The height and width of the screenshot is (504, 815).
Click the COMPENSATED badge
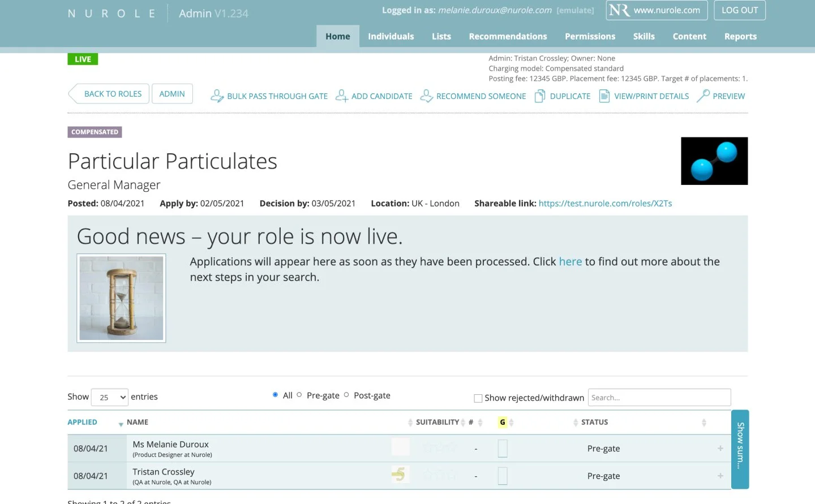[95, 132]
